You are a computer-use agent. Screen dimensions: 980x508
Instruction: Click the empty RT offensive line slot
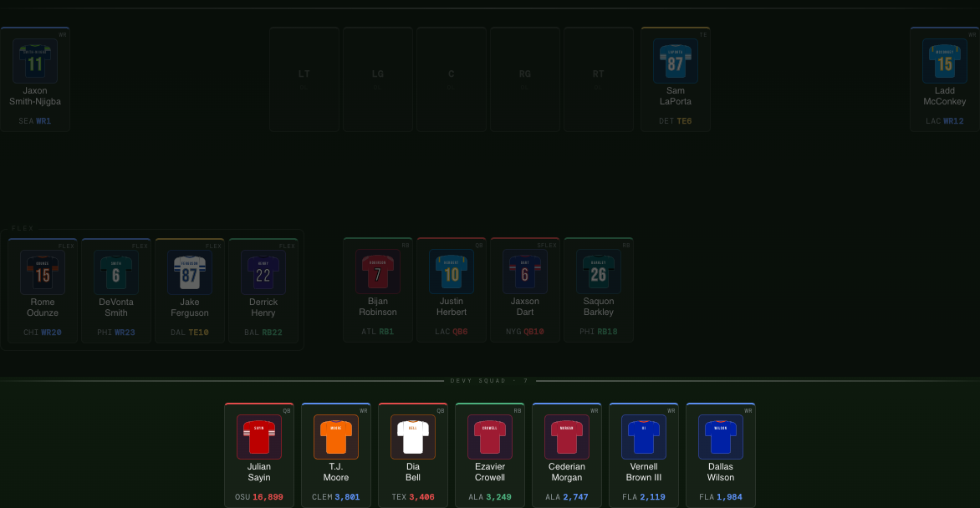click(x=599, y=79)
